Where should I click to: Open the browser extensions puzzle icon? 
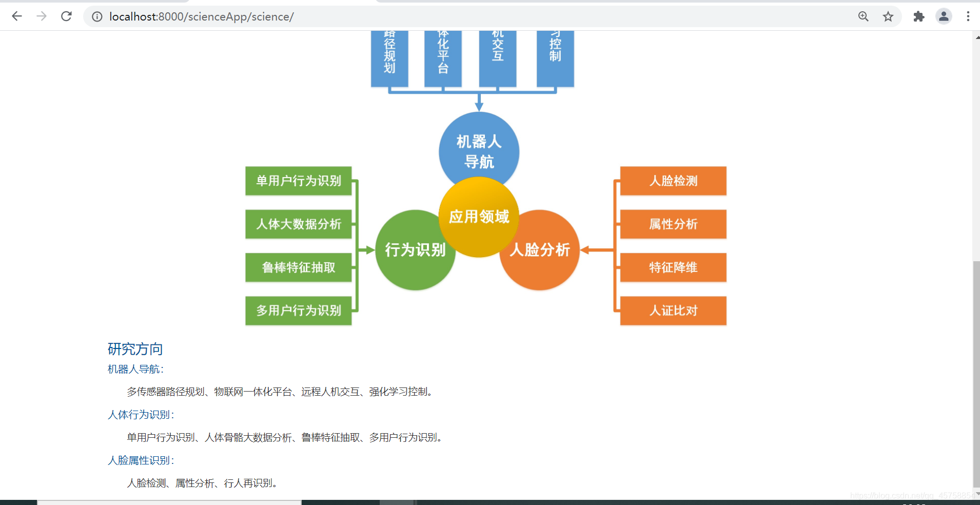(x=919, y=16)
